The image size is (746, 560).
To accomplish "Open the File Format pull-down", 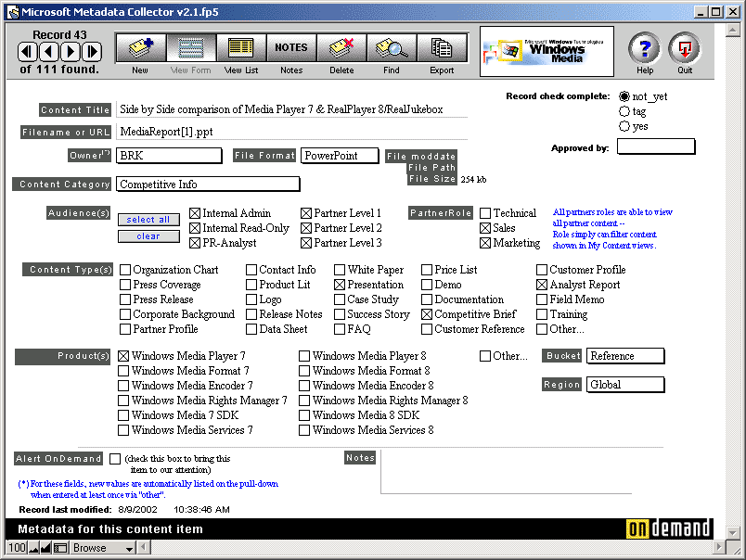I will pos(340,156).
